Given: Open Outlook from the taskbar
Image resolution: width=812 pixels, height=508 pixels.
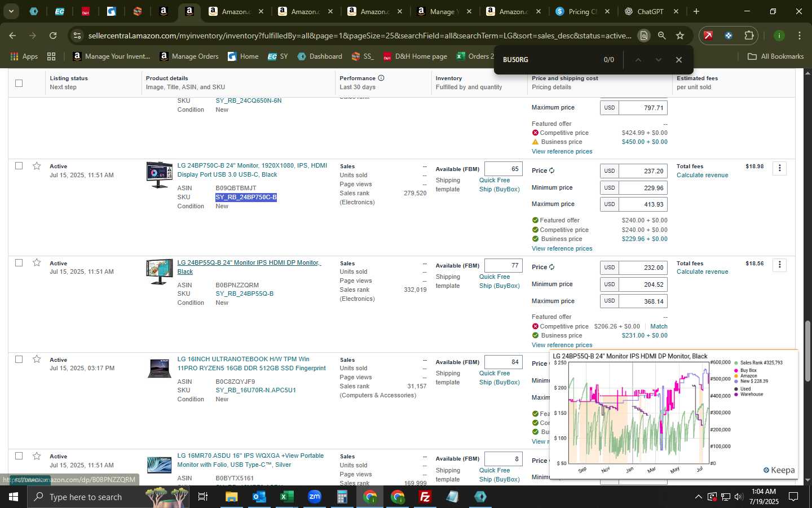Looking at the screenshot, I should pos(259,497).
